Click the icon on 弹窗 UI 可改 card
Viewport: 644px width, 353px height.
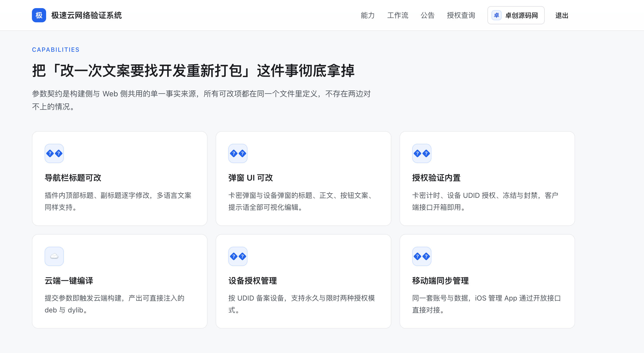[x=238, y=153]
